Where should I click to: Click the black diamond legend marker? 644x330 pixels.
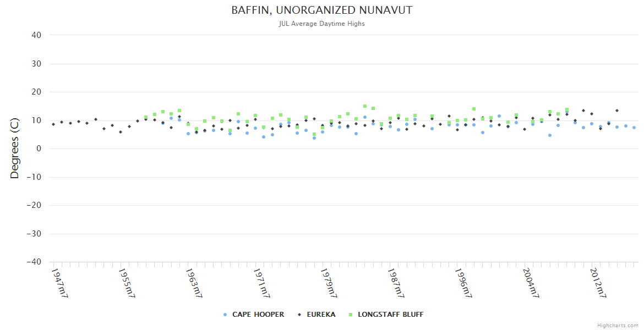[299, 315]
